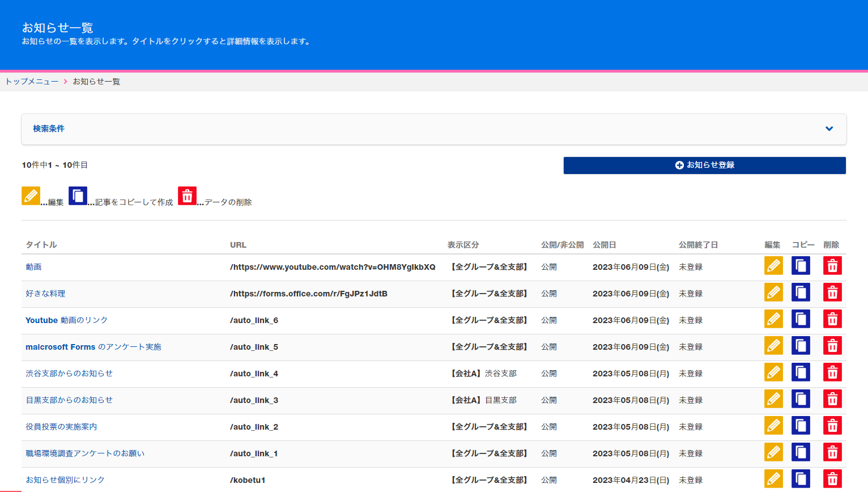Click the 公開/非公開 column header

(x=562, y=245)
